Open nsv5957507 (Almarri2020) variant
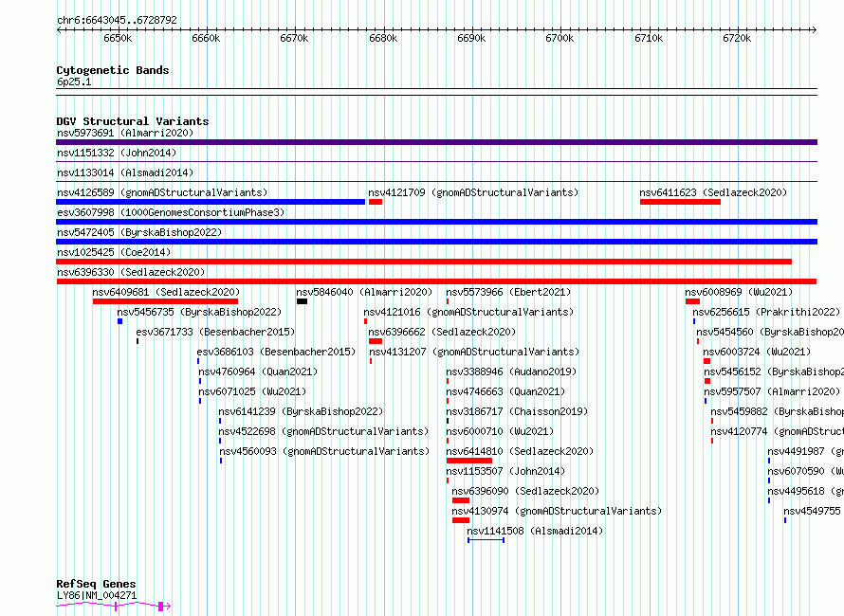This screenshot has width=844, height=616. coord(772,391)
